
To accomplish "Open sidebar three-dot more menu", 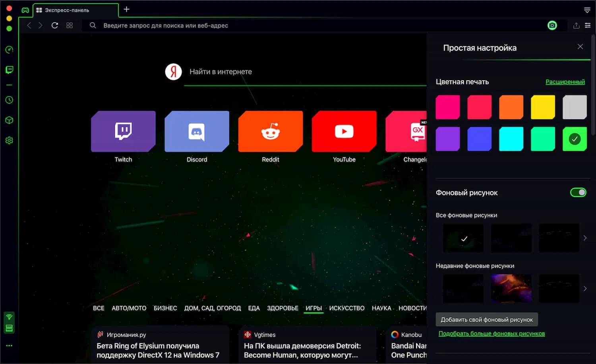I will coord(9,346).
